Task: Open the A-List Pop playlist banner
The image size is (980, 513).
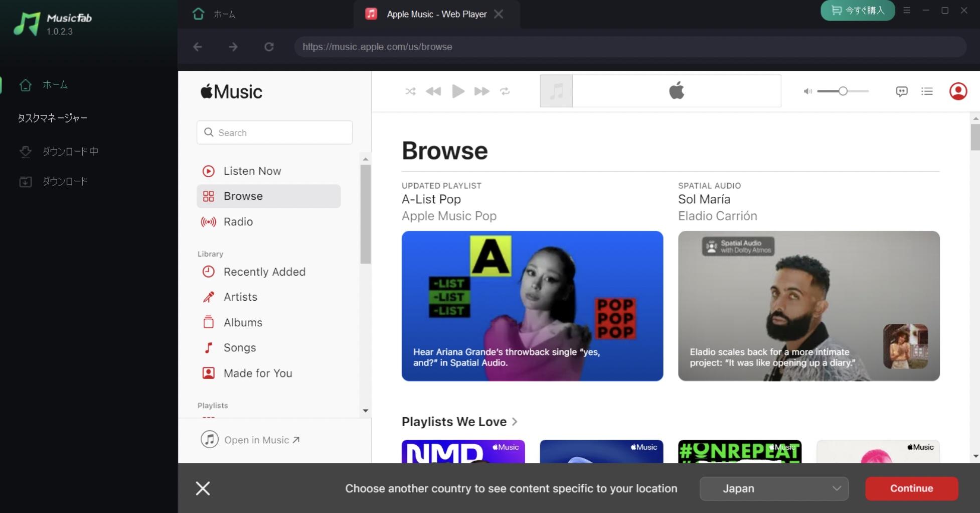Action: 532,306
